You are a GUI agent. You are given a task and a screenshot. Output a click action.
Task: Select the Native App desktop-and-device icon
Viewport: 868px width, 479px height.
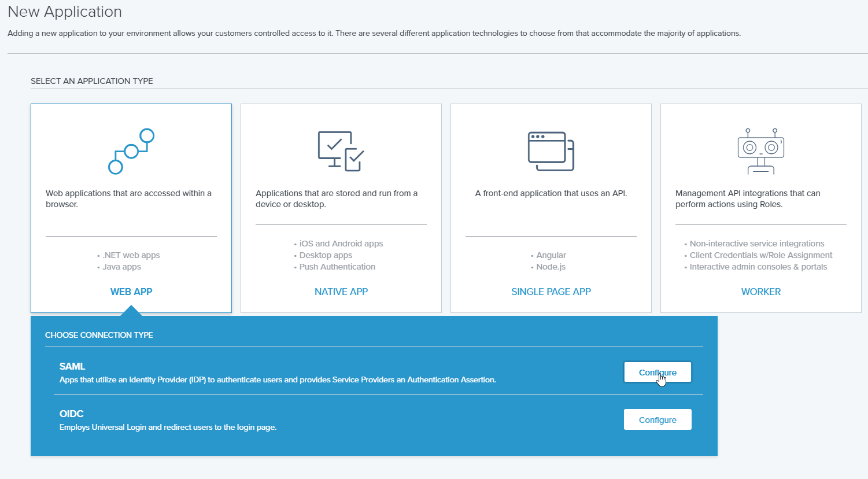[341, 150]
